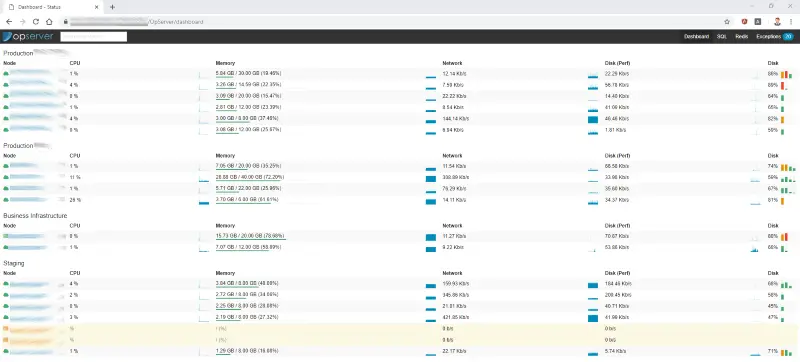The height and width of the screenshot is (362, 800).
Task: Click the browser address bar URL
Action: [x=138, y=22]
